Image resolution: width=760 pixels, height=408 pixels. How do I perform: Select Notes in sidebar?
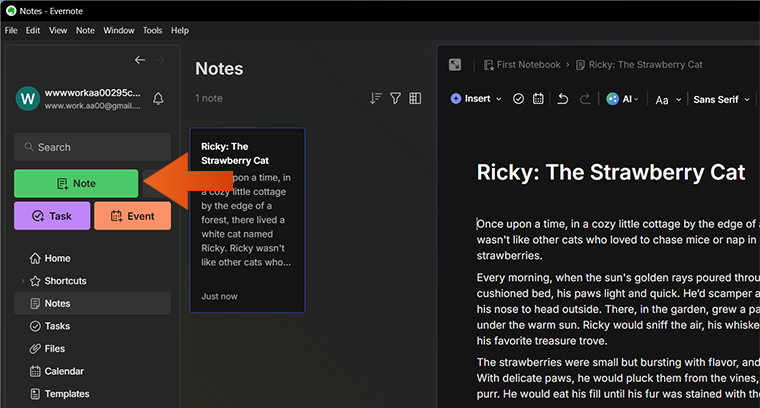coord(92,303)
